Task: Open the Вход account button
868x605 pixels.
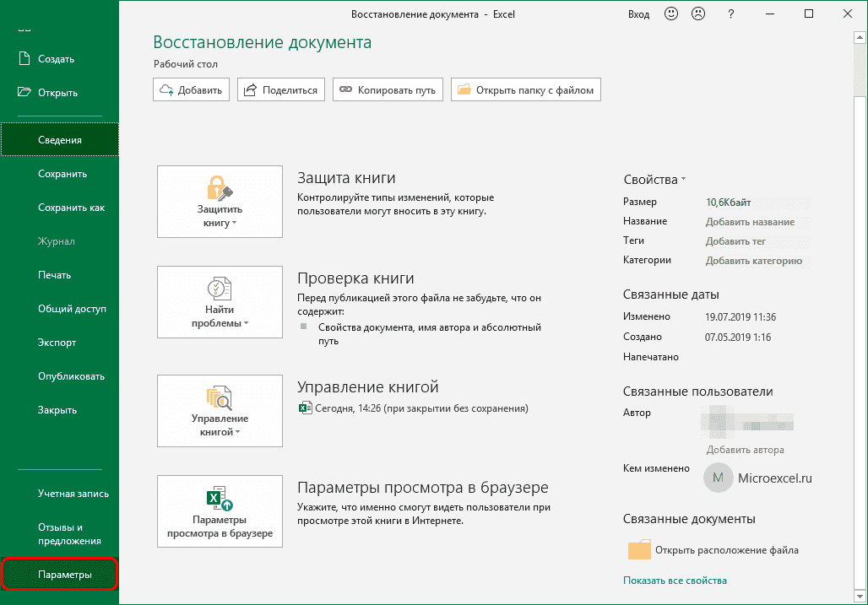Action: 638,14
